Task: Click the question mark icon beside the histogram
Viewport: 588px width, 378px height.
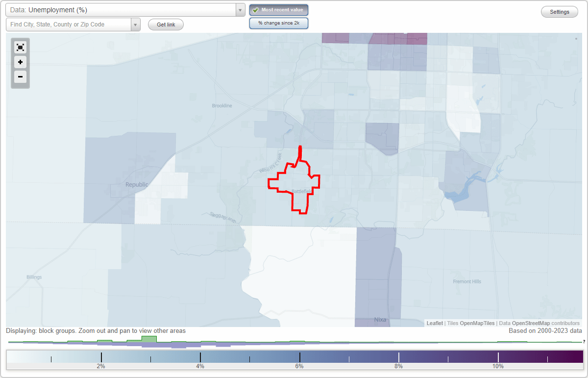Action: 584,342
